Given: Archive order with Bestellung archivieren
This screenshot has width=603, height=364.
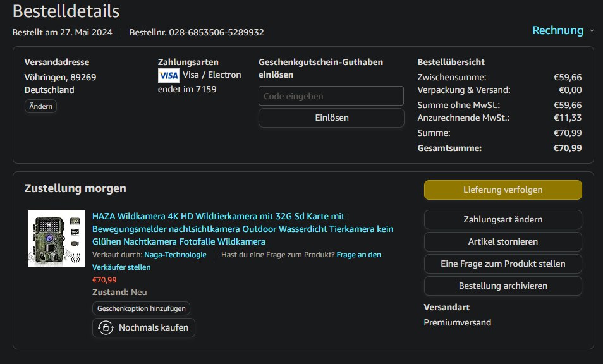Looking at the screenshot, I should point(502,286).
